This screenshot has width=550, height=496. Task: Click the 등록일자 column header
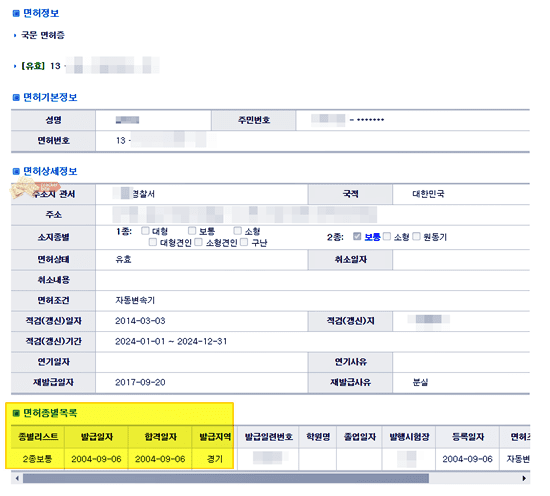click(468, 437)
